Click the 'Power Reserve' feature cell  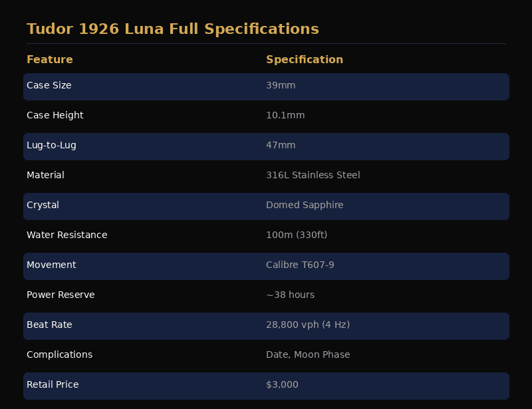click(61, 295)
